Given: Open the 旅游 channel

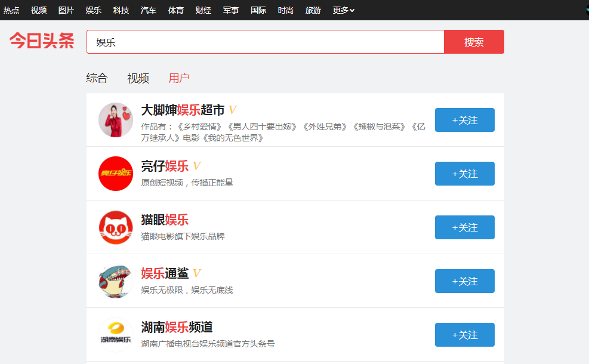Looking at the screenshot, I should point(313,10).
